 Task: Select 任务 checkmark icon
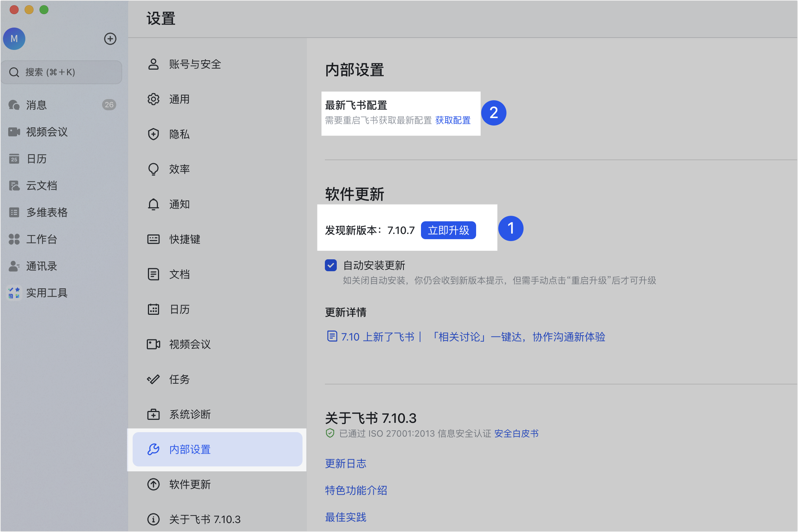pyautogui.click(x=153, y=379)
